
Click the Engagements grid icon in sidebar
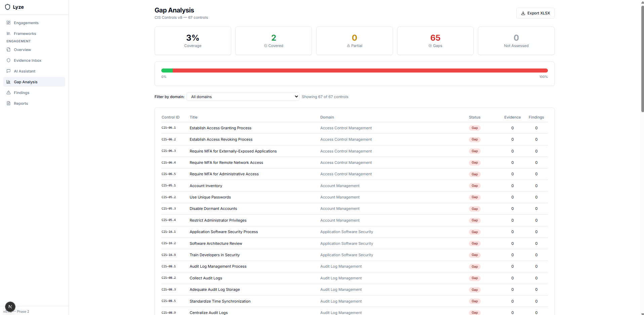pos(8,23)
